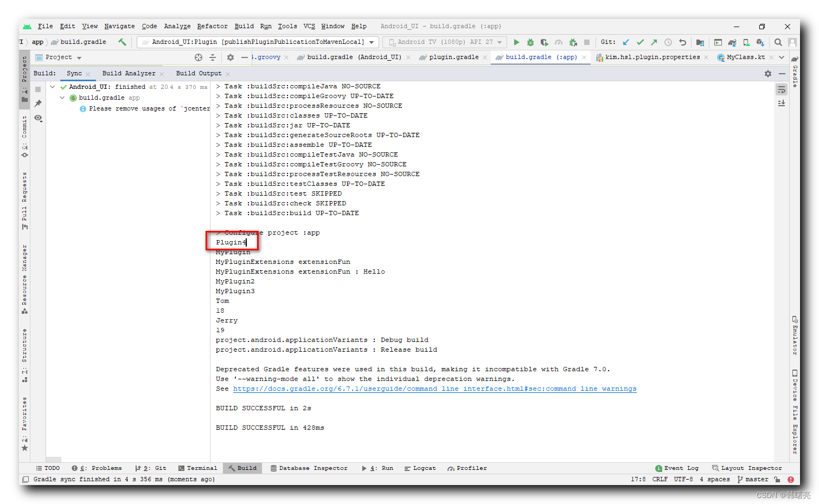Update project via Git blue arrow

626,42
